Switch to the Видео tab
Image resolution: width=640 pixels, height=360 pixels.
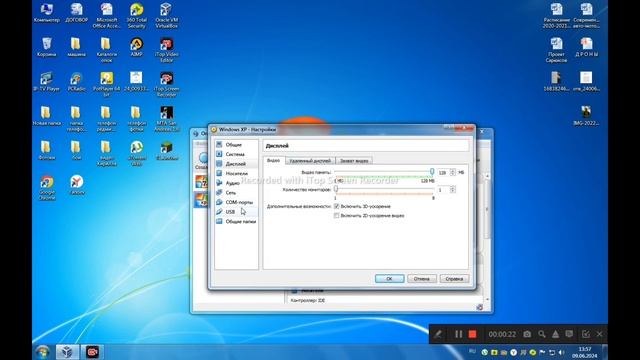pos(273,160)
